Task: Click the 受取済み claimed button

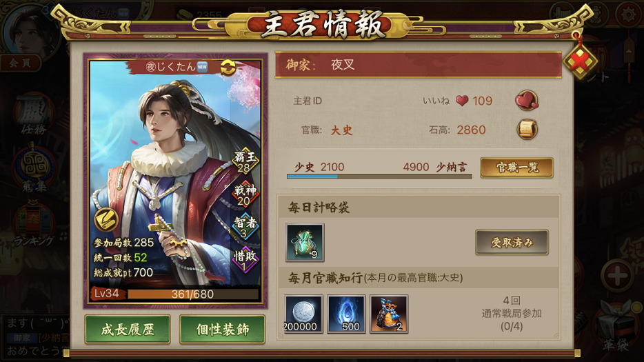Action: (x=512, y=243)
